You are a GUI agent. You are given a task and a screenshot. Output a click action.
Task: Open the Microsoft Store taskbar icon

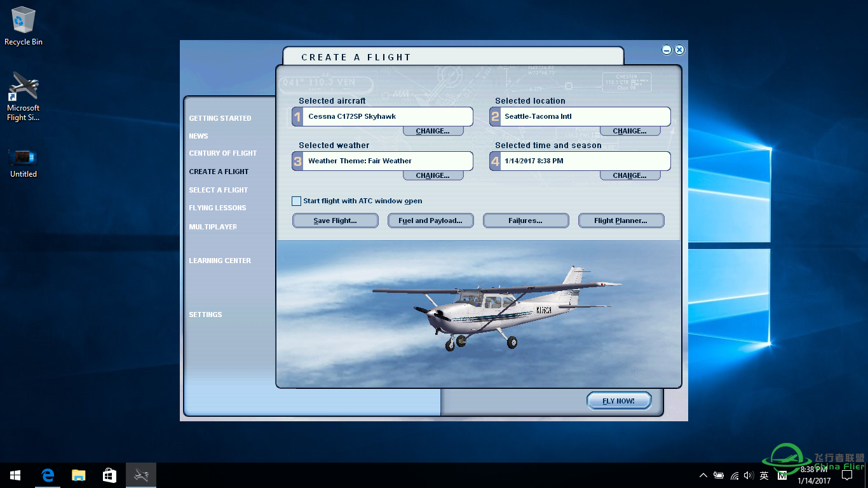pyautogui.click(x=109, y=475)
